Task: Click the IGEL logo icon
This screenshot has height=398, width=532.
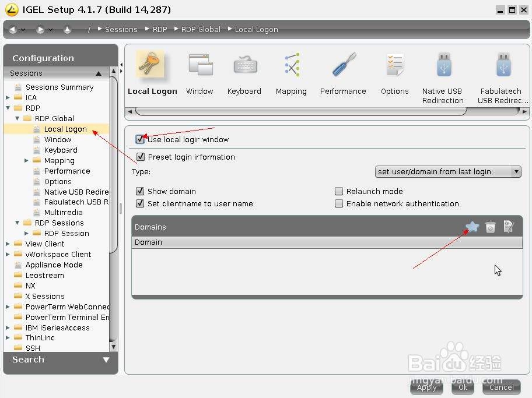Action: [x=12, y=9]
